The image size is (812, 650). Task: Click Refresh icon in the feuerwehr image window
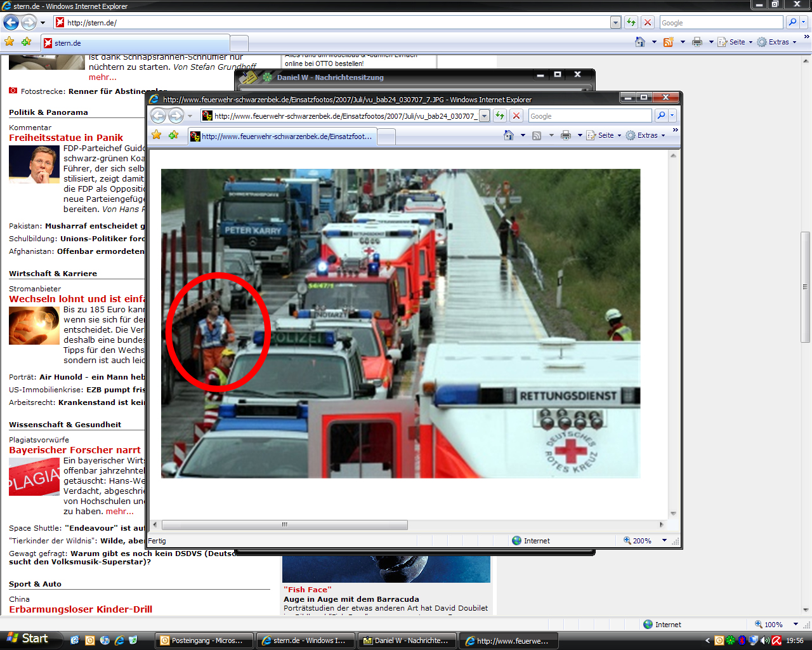coord(500,116)
